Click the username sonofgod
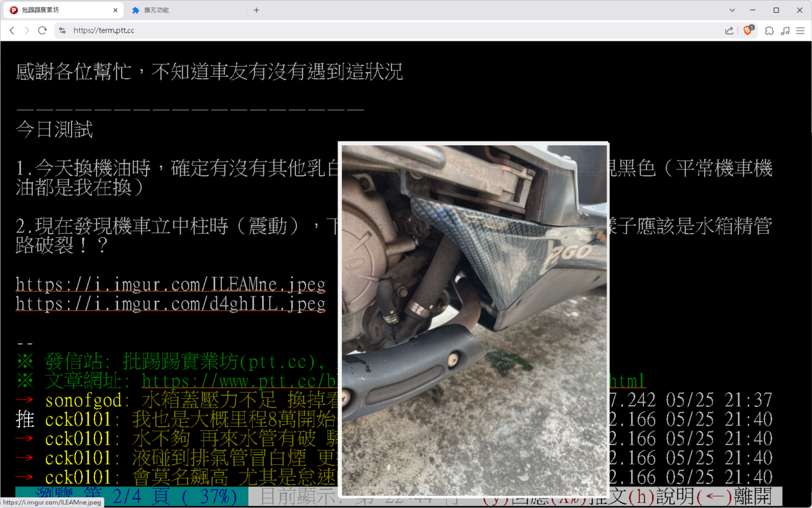Screen dimensions: 812x508 pyautogui.click(x=84, y=401)
